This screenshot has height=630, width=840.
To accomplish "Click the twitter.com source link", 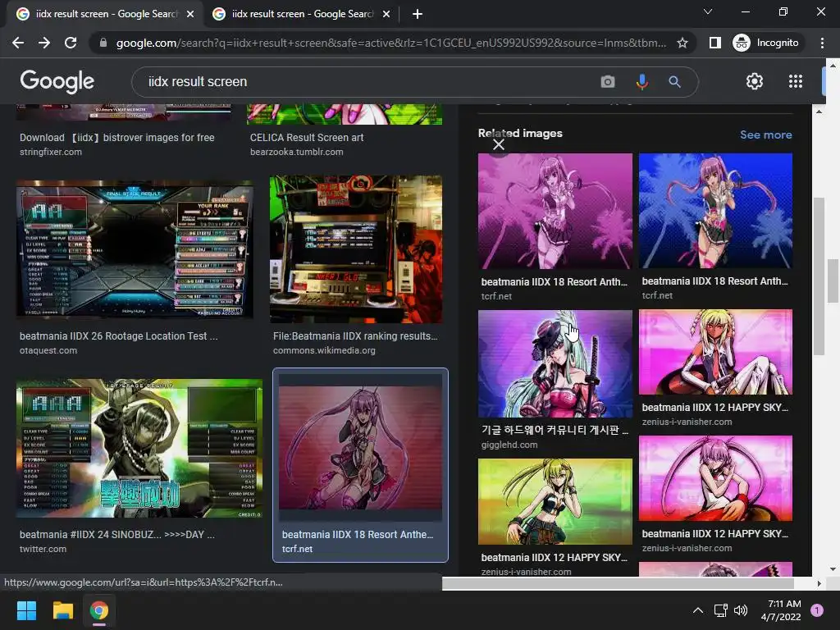I will click(x=43, y=549).
